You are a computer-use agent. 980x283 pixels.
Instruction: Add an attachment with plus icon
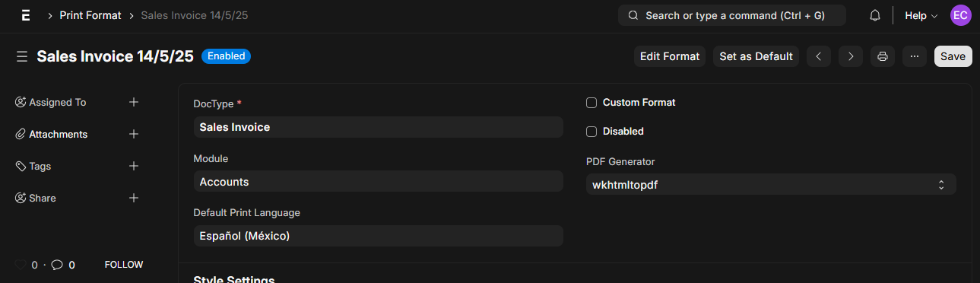click(134, 134)
